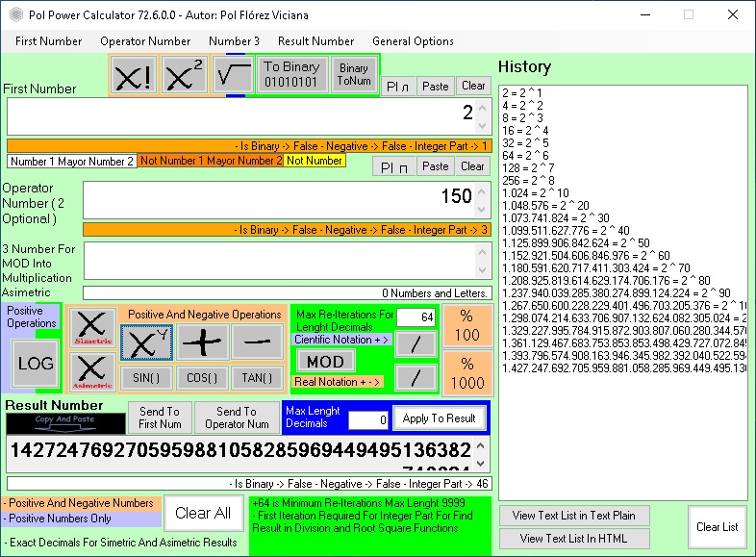Image resolution: width=756 pixels, height=557 pixels.
Task: Click the COS() button
Action: click(x=202, y=378)
